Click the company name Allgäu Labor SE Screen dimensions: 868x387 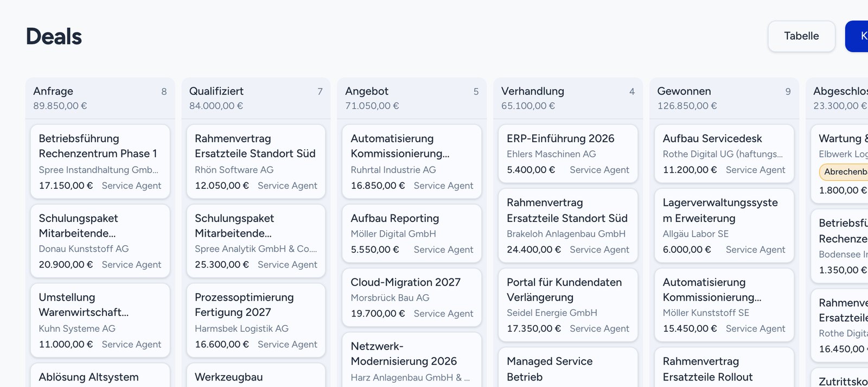coord(695,234)
